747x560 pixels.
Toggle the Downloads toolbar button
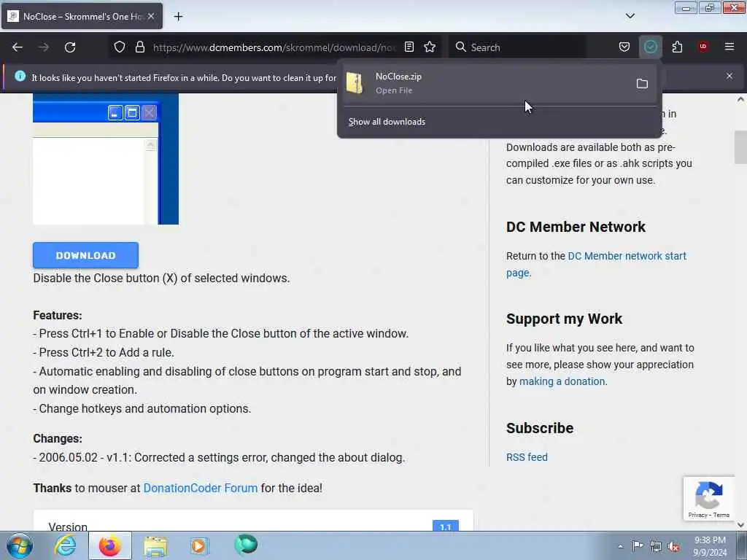tap(650, 47)
